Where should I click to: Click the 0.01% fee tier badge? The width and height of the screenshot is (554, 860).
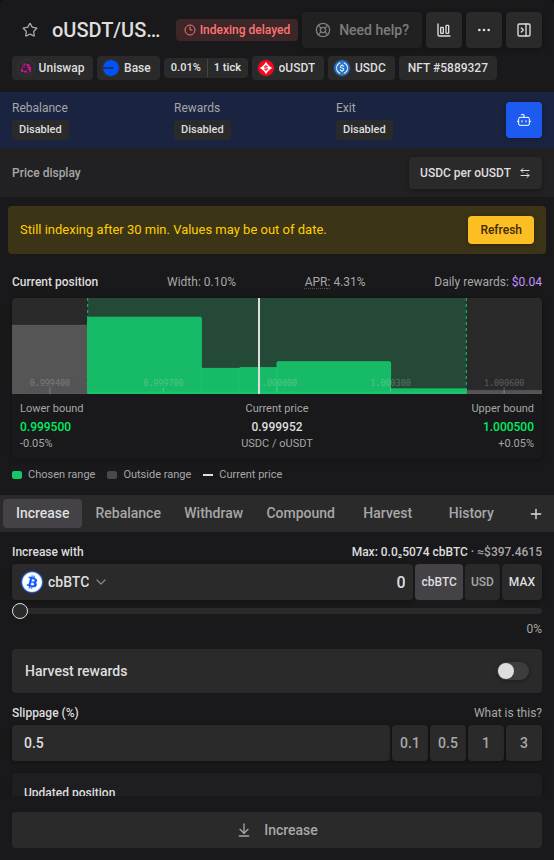185,67
